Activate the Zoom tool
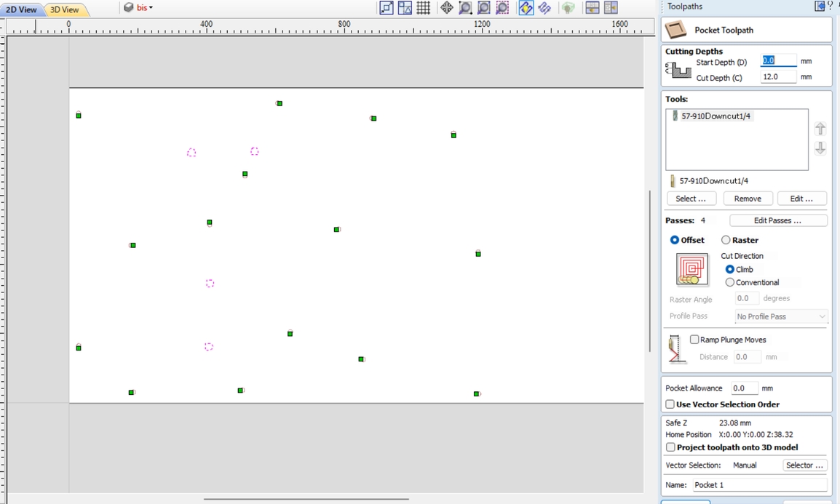Viewport: 840px width, 504px height. 466,7
